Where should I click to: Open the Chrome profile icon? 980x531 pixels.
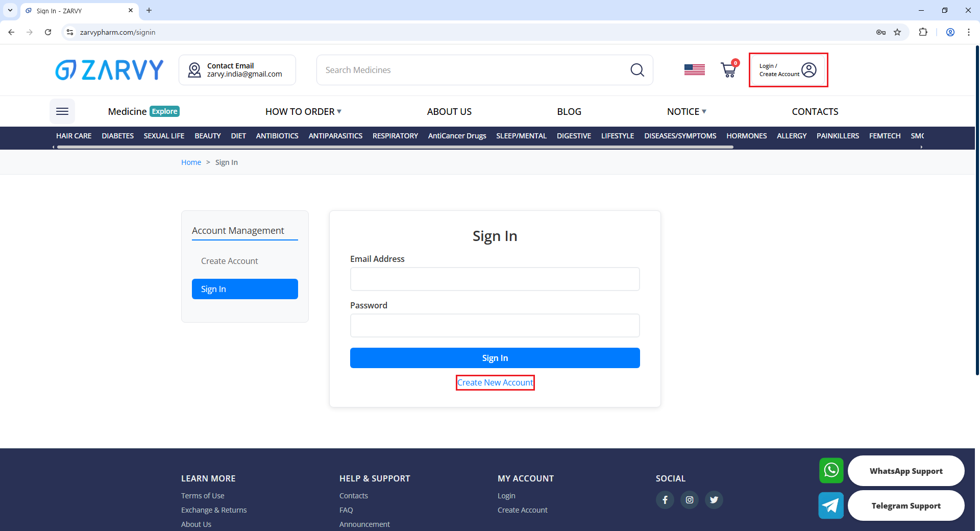pos(950,32)
